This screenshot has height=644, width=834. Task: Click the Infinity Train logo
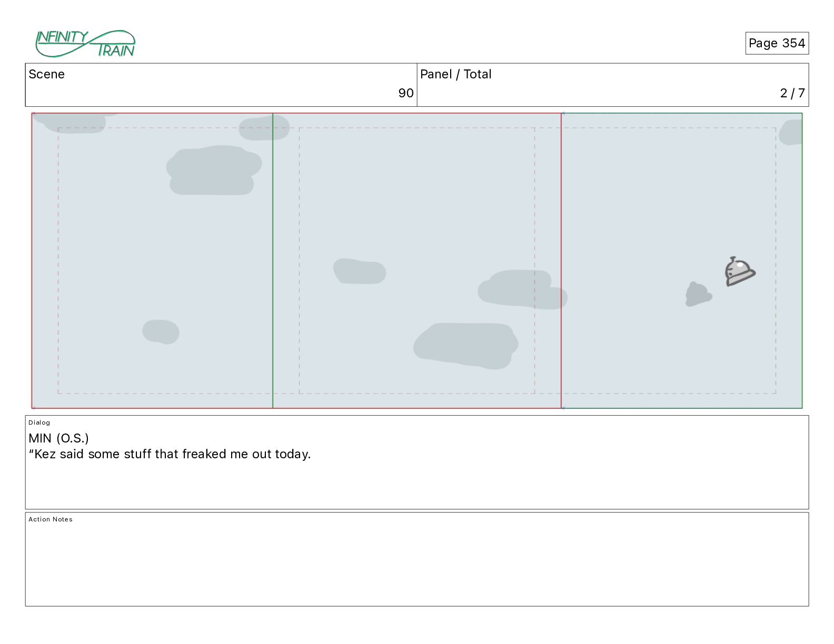pyautogui.click(x=85, y=44)
